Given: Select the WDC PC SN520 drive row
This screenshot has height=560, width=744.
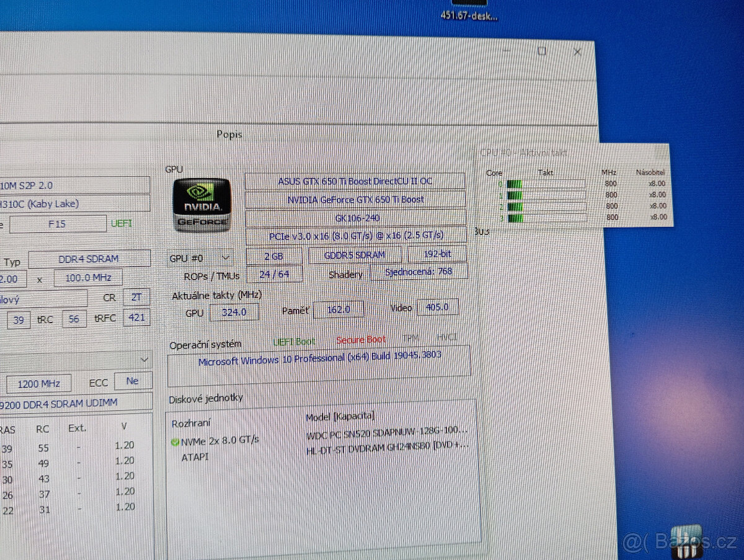Looking at the screenshot, I should [x=387, y=432].
